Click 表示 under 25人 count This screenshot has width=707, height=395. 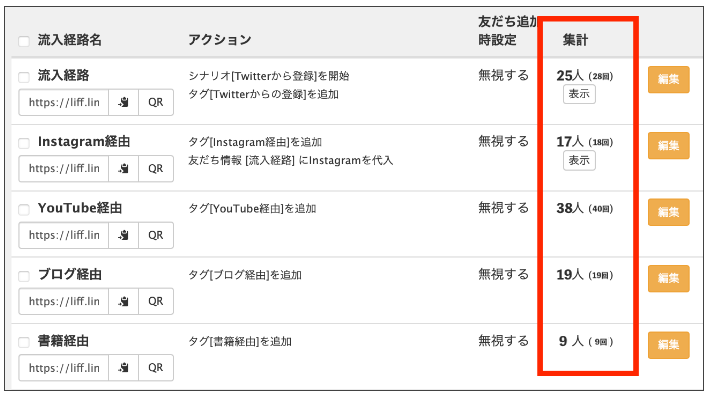[579, 94]
